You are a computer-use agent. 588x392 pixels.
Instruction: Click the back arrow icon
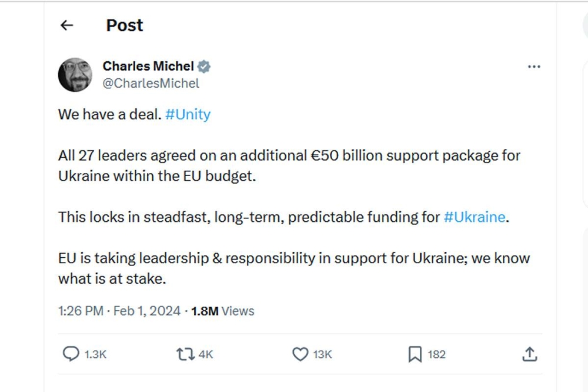pos(67,25)
